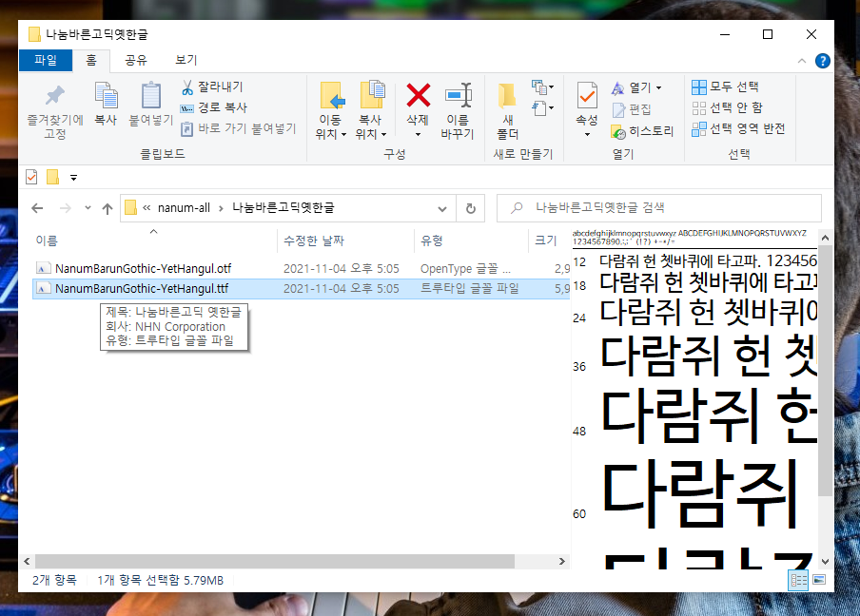Click preview pane scrollbar down arrow
This screenshot has height=616, width=860.
[x=825, y=562]
